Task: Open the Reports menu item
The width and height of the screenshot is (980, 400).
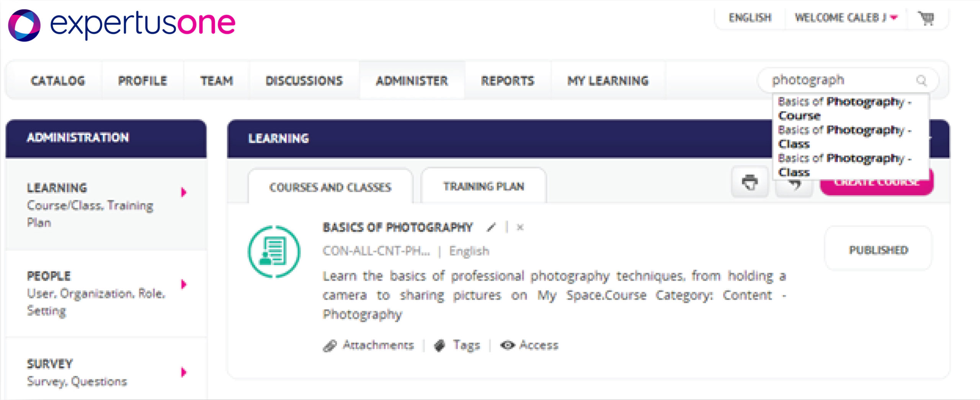Action: point(508,81)
